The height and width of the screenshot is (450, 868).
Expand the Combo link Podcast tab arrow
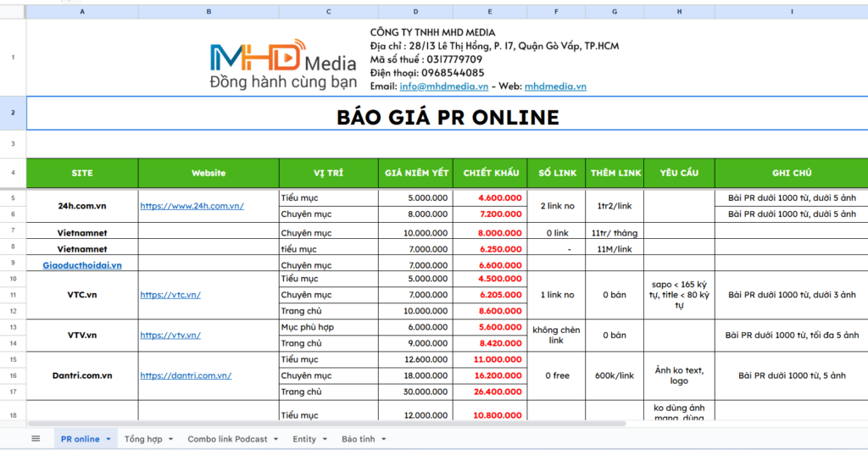[275, 439]
